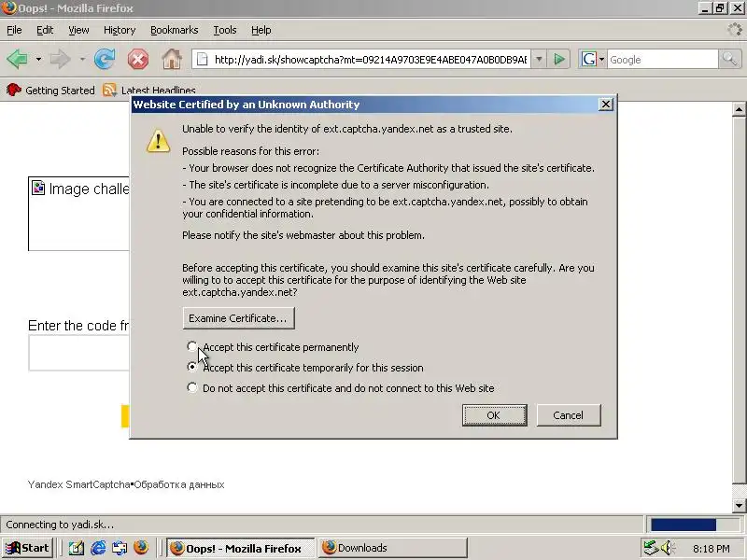Switch to Oops! - Mozilla Firefox taskbar button

[x=240, y=548]
